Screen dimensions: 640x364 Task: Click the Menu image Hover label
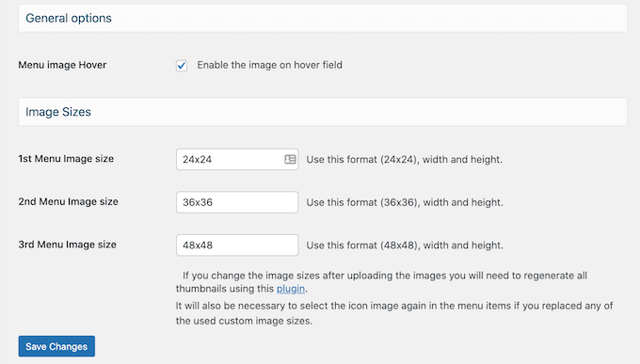[x=62, y=65]
